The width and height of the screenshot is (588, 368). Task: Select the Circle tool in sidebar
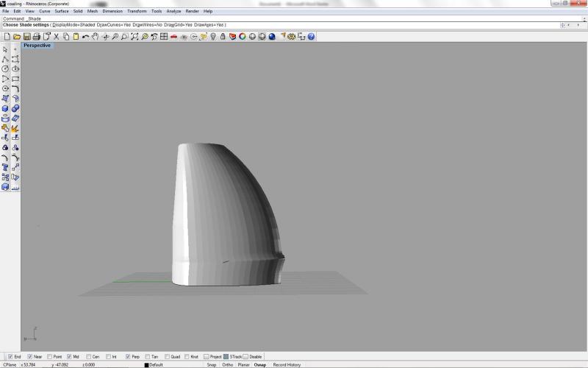click(5, 68)
